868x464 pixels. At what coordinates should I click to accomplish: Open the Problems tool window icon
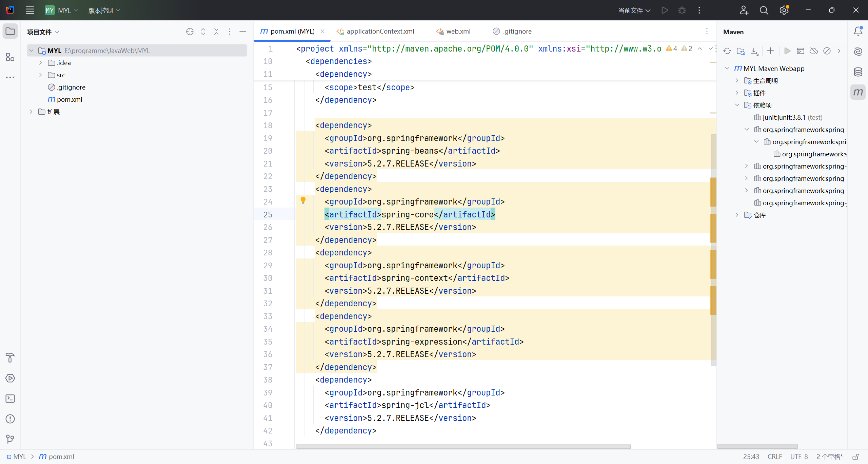pyautogui.click(x=10, y=419)
